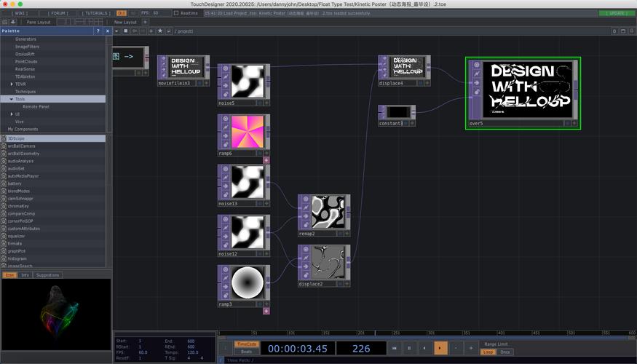Click the 3D scope preview thumbnail
Viewport: 637px width, 364px height.
click(57, 314)
